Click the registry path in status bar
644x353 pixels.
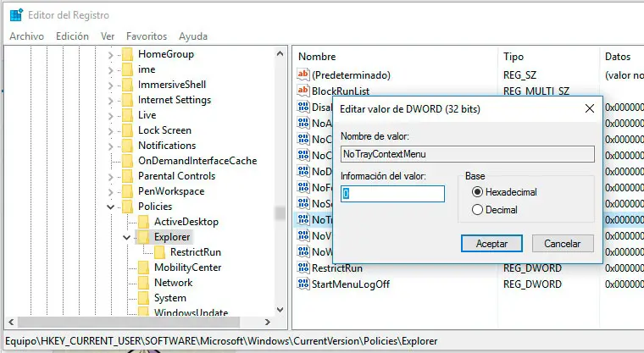(221, 341)
